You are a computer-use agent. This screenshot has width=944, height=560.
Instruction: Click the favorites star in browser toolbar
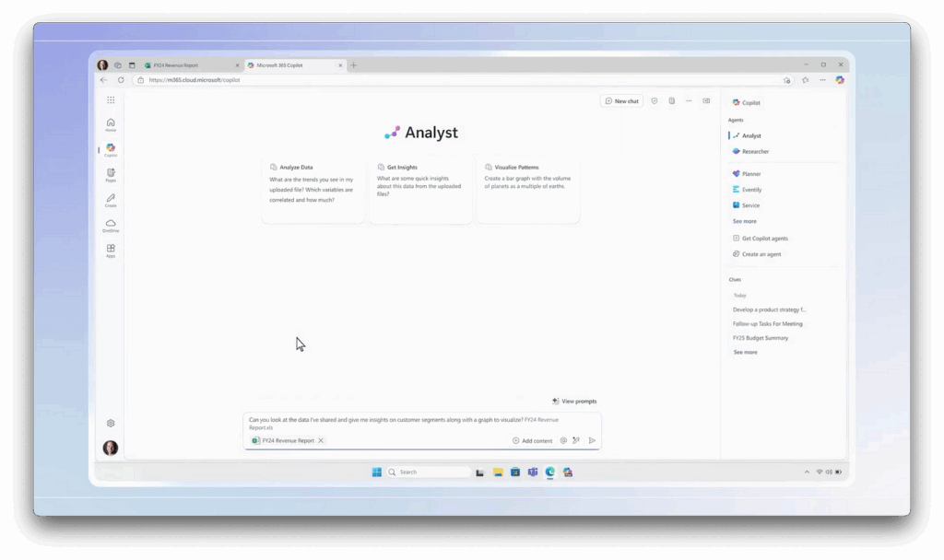[x=806, y=80]
